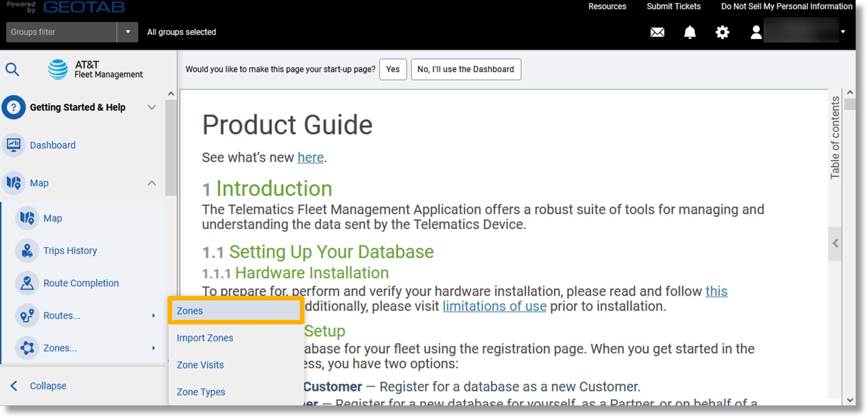Image resolution: width=868 pixels, height=418 pixels.
Task: Follow the 'limitations of use' link
Action: (494, 306)
